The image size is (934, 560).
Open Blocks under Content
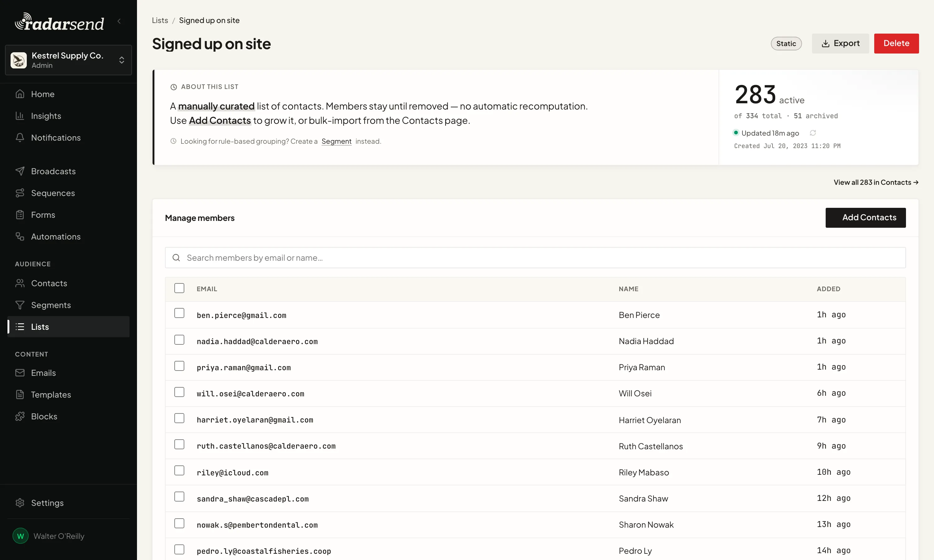click(68, 417)
